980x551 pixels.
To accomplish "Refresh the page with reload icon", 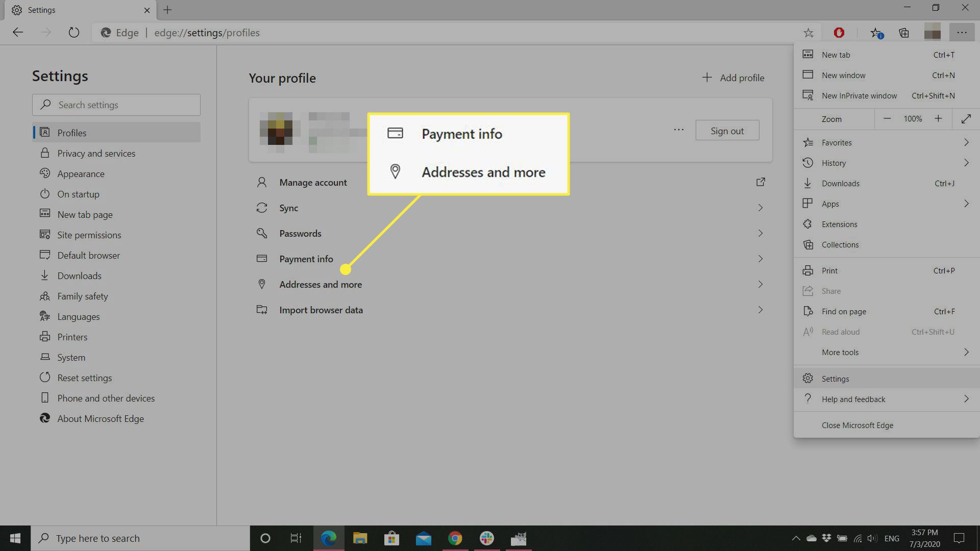I will coord(74,33).
